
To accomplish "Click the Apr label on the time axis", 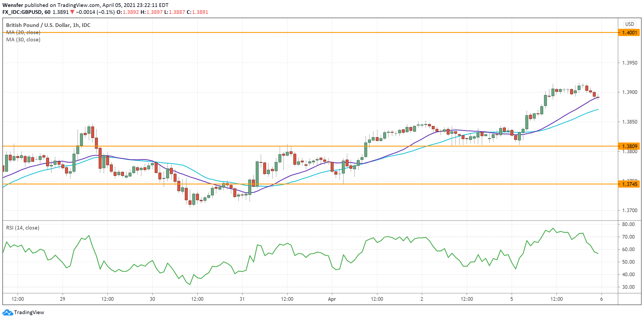I will [333, 299].
